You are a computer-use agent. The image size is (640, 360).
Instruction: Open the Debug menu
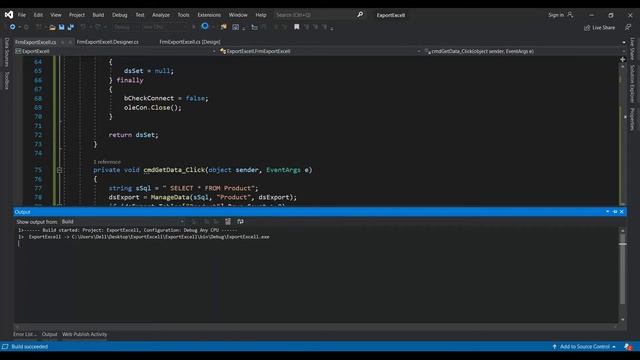(x=120, y=15)
